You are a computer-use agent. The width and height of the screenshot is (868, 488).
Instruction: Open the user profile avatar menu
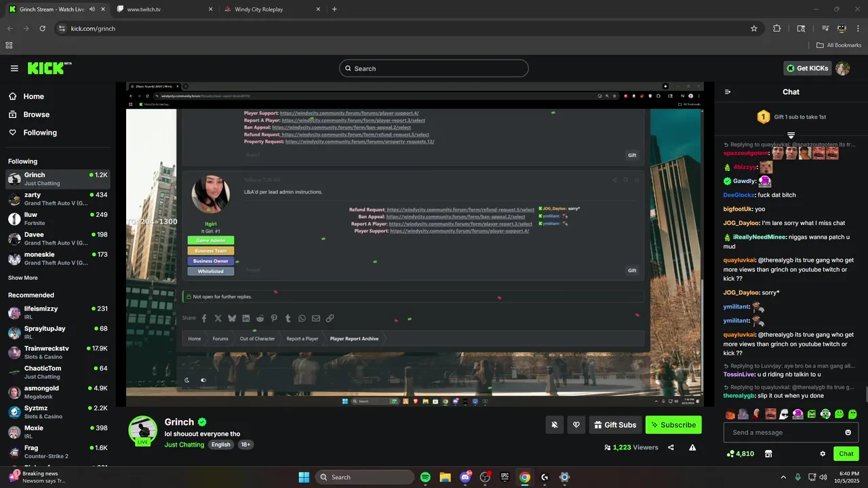(x=843, y=68)
